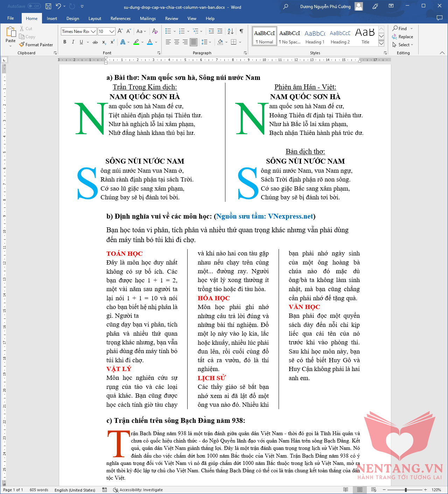Click the Save icon in title bar
The height and width of the screenshot is (494, 448).
[48, 6]
